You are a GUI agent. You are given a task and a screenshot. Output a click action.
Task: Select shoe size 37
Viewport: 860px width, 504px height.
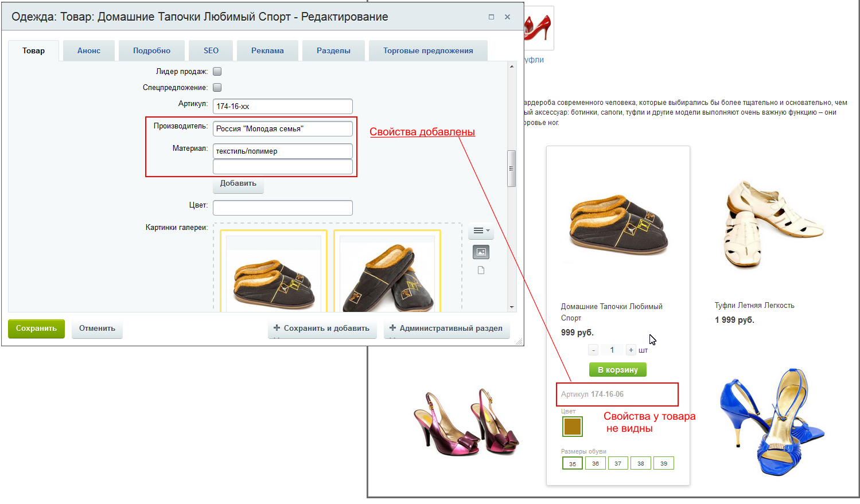[x=618, y=463]
